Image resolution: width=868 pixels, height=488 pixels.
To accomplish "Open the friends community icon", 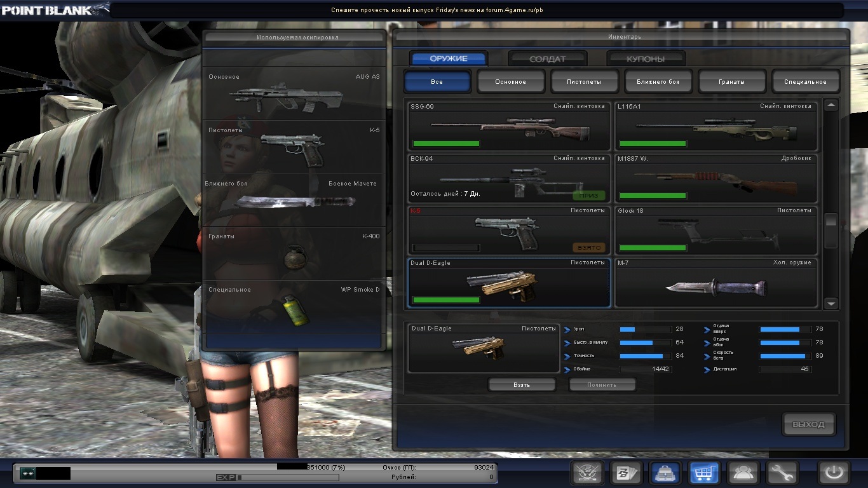I will pos(743,473).
